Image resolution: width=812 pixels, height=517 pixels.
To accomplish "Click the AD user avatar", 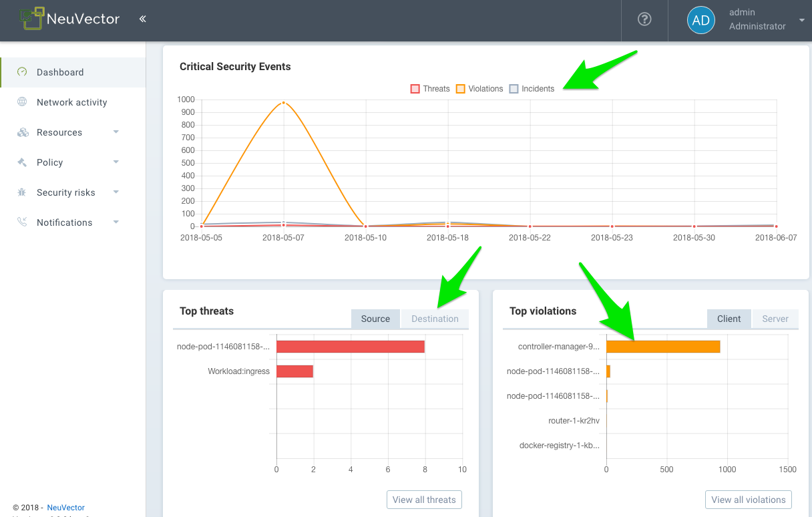I will [x=700, y=20].
